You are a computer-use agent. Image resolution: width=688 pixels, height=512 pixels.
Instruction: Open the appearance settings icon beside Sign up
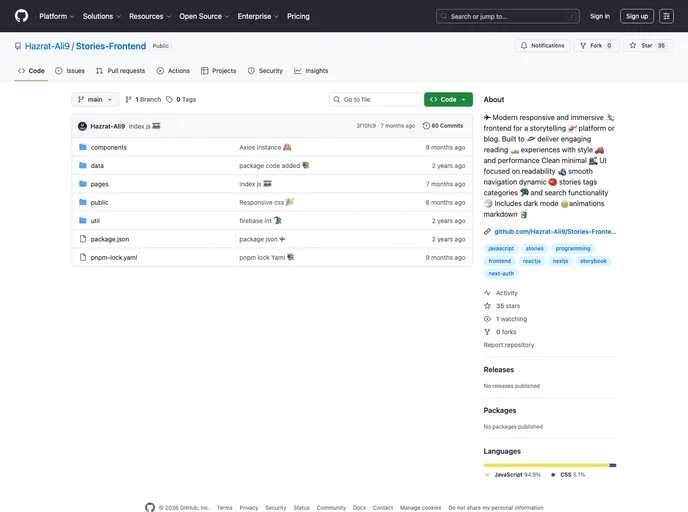click(x=666, y=16)
